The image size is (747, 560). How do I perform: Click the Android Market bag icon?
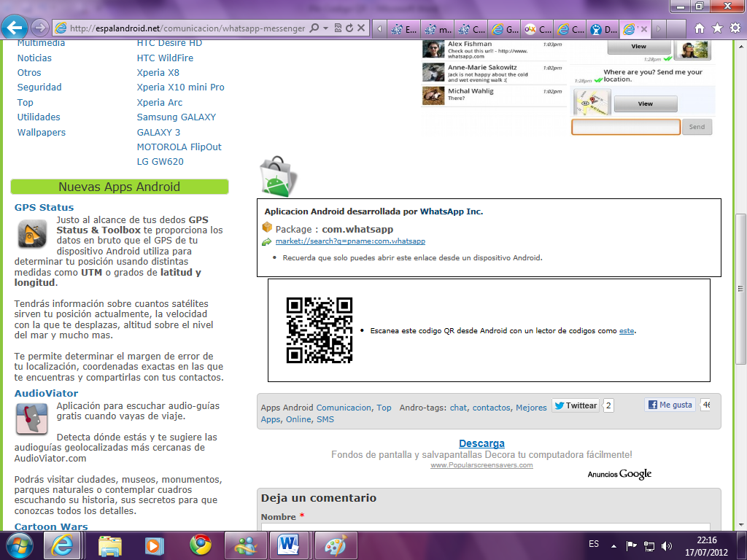277,176
